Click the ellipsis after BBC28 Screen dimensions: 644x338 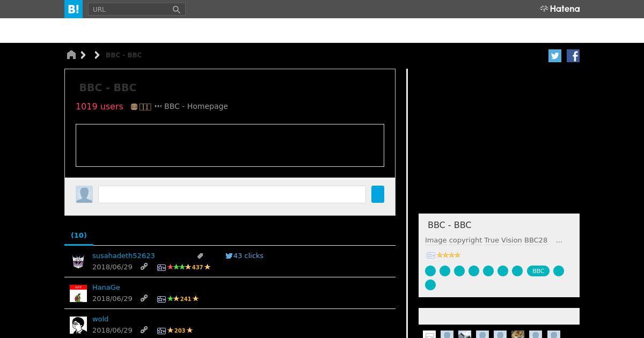(x=559, y=240)
